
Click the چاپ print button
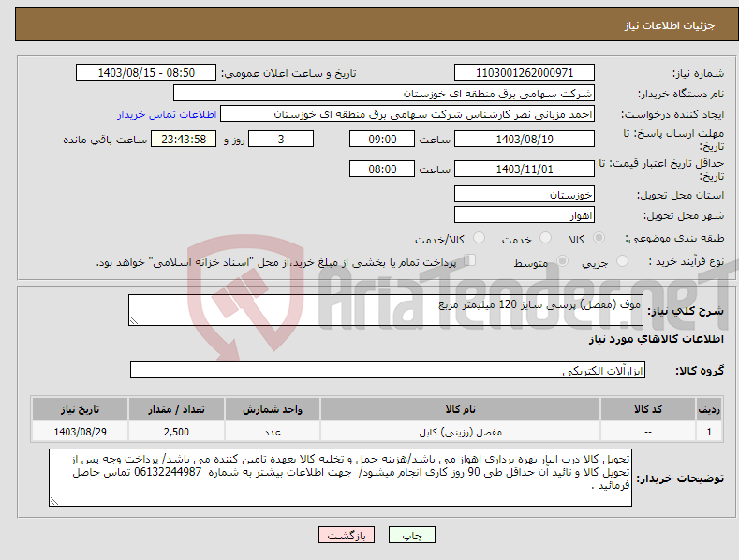click(412, 535)
